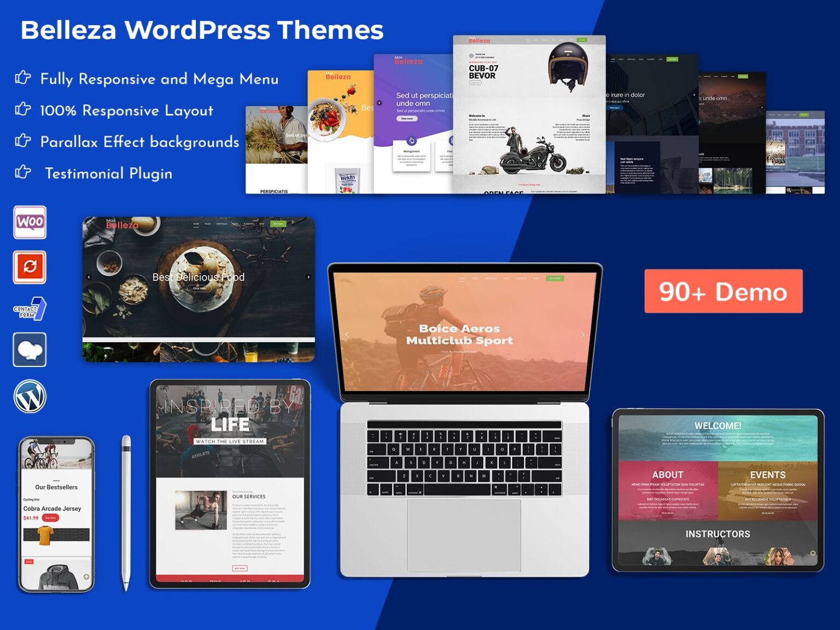
Task: Open the WordPress logo icon
Action: tap(30, 395)
